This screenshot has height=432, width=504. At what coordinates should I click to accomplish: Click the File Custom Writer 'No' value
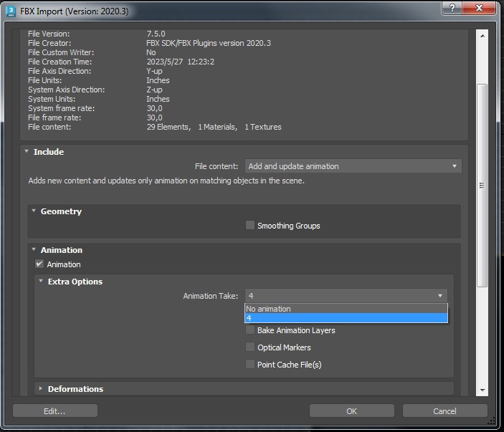151,52
